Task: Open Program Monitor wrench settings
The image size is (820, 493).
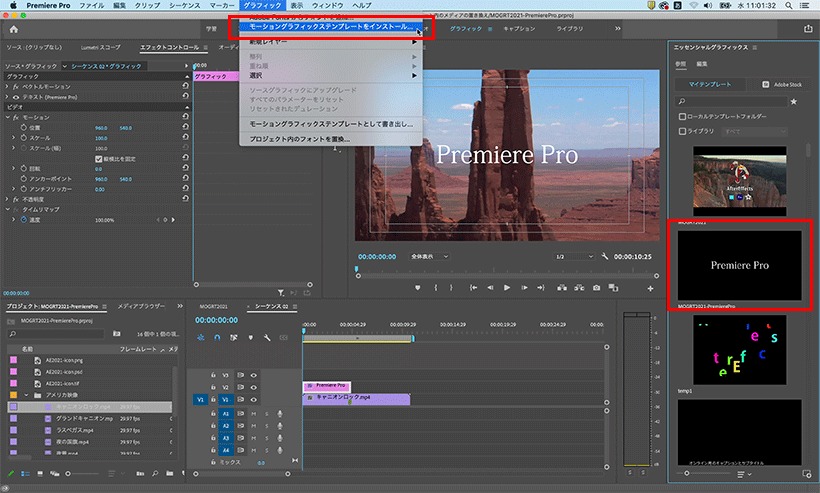Action: pos(605,256)
